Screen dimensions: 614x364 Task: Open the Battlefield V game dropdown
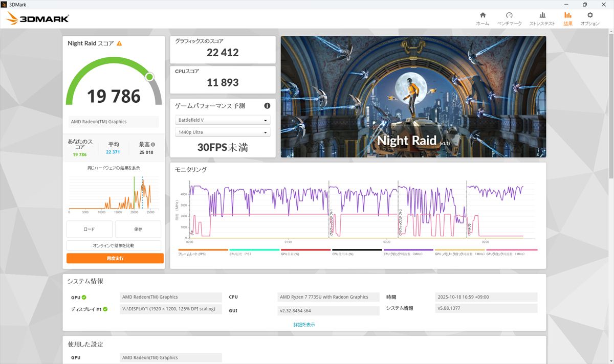coord(223,120)
